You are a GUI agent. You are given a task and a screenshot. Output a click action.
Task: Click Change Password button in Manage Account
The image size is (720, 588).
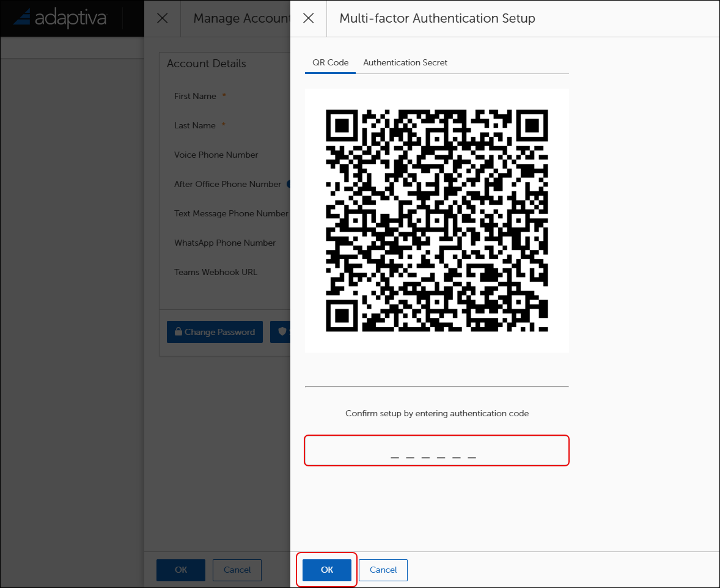pyautogui.click(x=215, y=332)
